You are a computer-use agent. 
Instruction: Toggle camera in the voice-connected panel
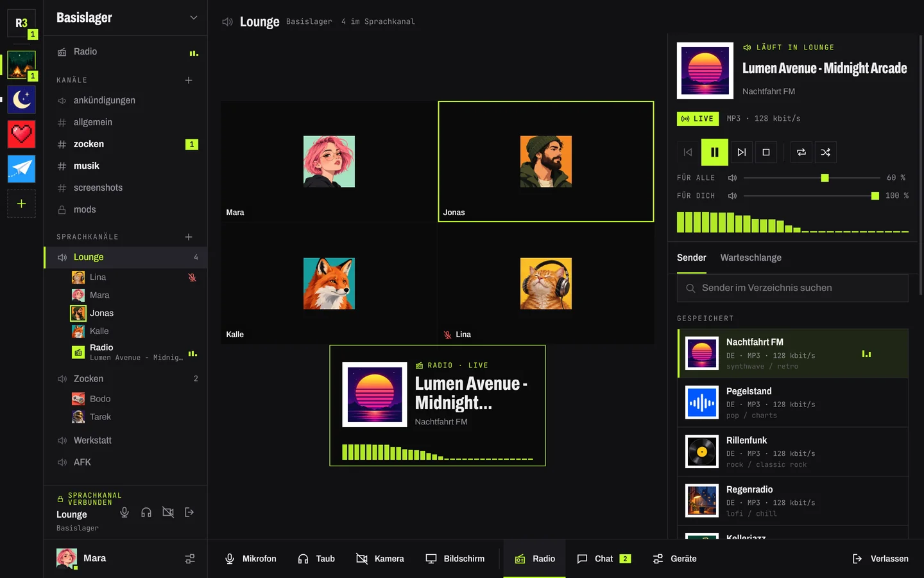(168, 512)
